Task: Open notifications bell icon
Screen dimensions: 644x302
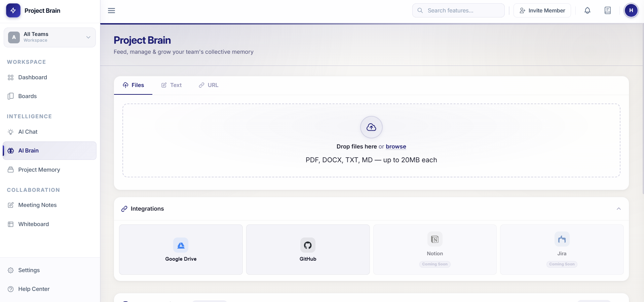Action: click(587, 10)
